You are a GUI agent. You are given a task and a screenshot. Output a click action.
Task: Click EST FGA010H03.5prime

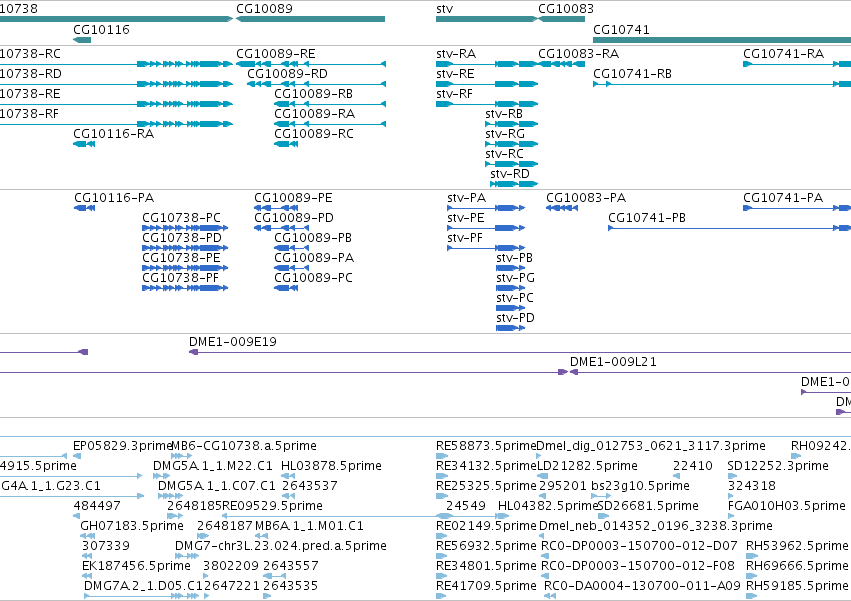[731, 516]
